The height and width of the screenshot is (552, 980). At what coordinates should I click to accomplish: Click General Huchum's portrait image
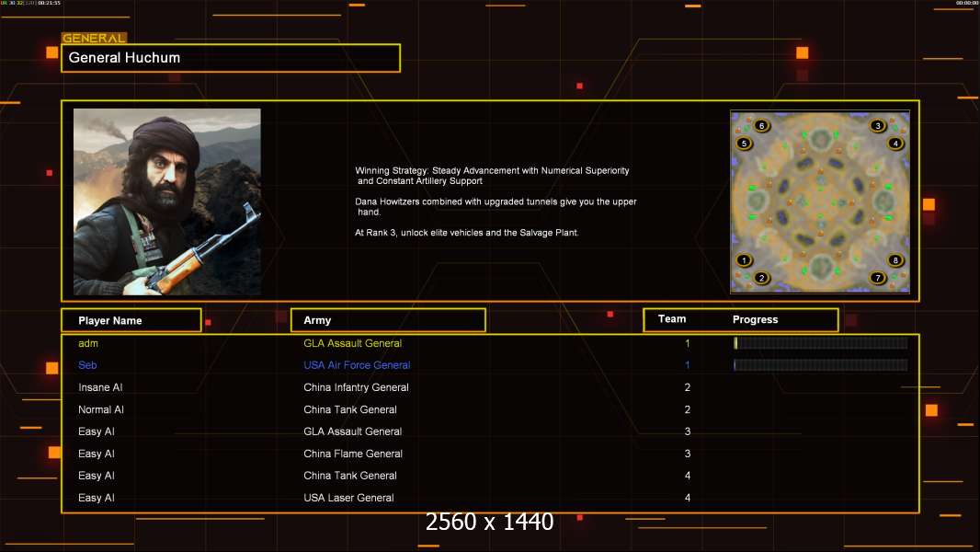167,201
